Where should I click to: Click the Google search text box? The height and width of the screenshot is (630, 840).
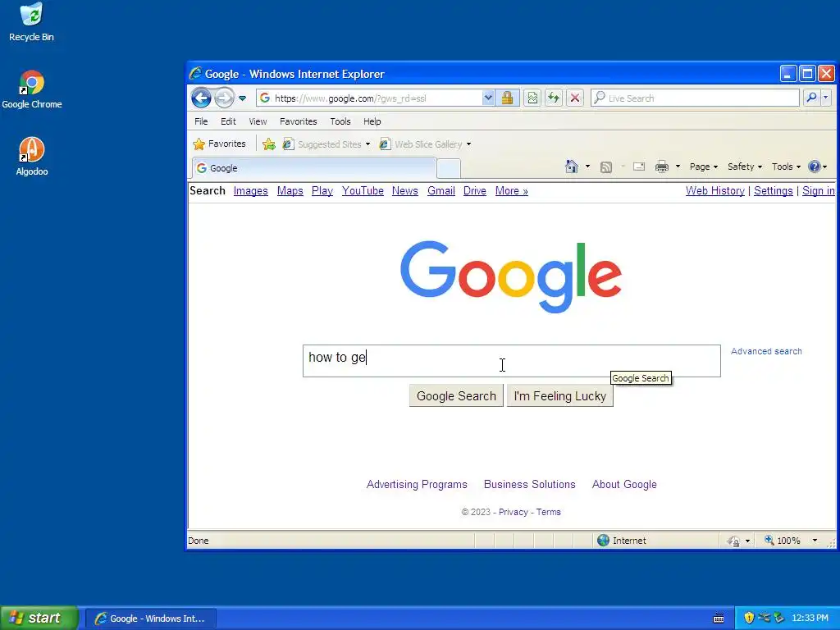click(x=512, y=361)
